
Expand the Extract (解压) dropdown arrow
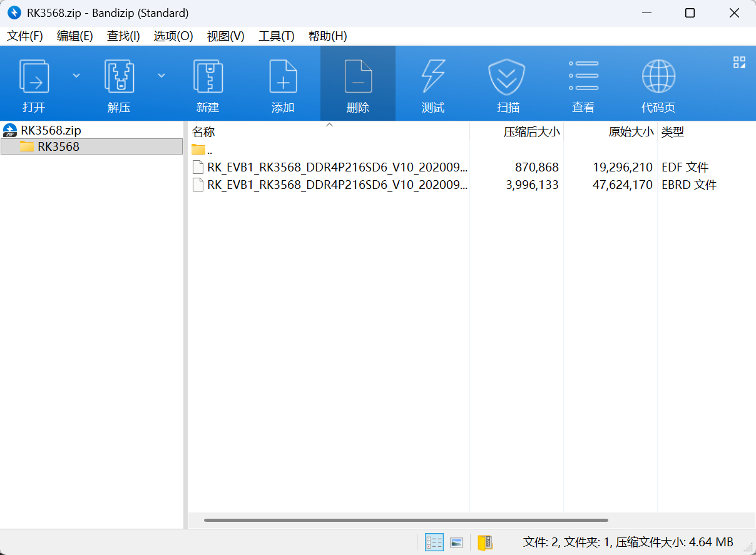coord(161,75)
